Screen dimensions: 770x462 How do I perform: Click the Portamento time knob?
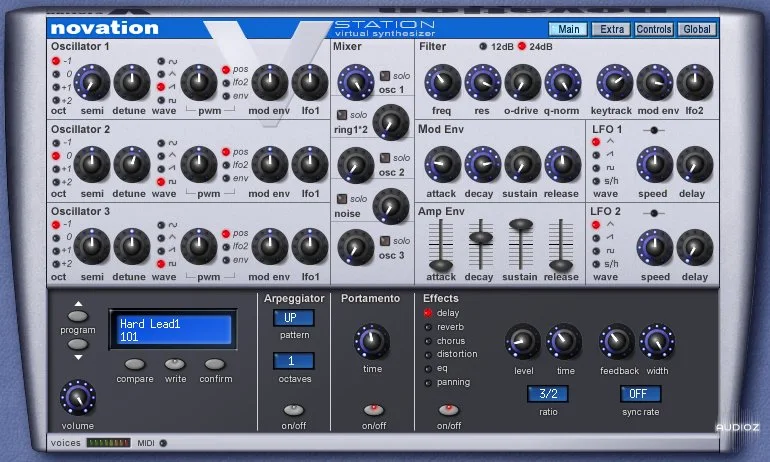pyautogui.click(x=372, y=341)
